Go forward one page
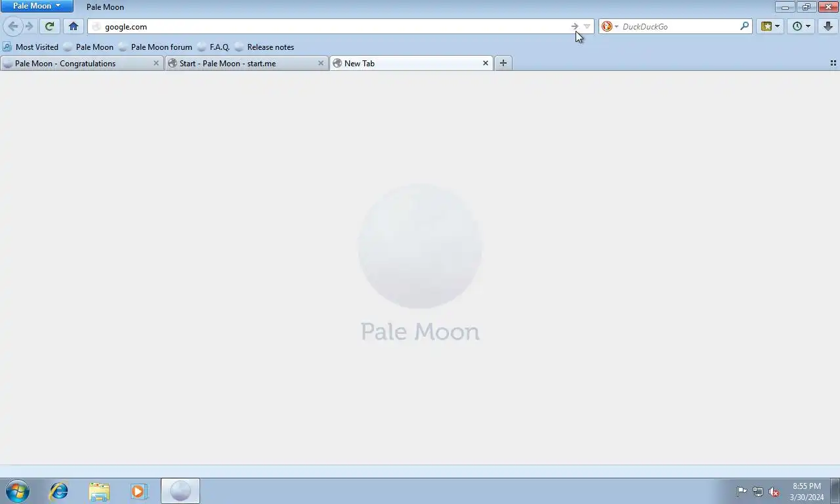Viewport: 840px width, 504px height. click(29, 26)
